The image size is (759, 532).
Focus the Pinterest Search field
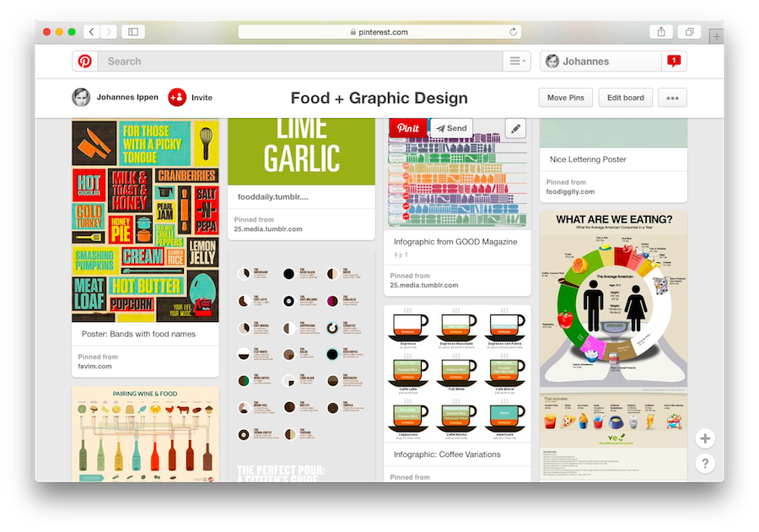click(300, 62)
